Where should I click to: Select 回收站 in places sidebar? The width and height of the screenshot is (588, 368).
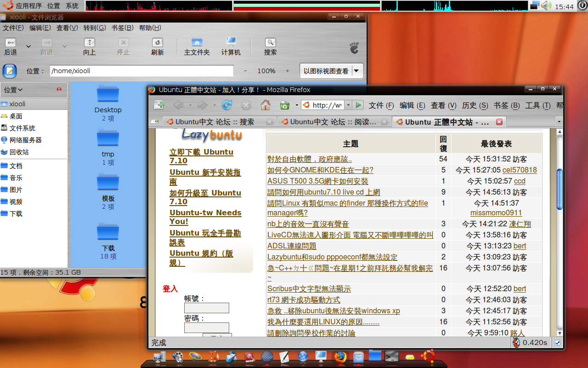pyautogui.click(x=19, y=152)
